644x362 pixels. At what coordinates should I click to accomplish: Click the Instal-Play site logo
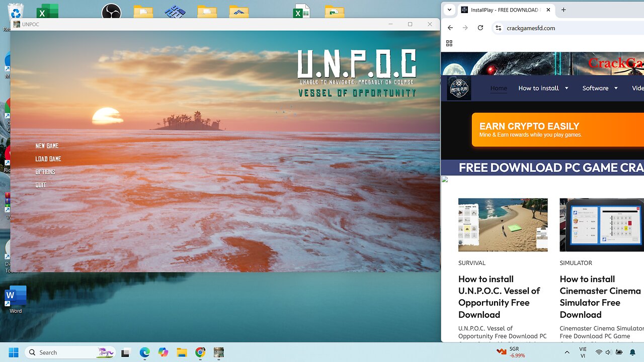(459, 88)
